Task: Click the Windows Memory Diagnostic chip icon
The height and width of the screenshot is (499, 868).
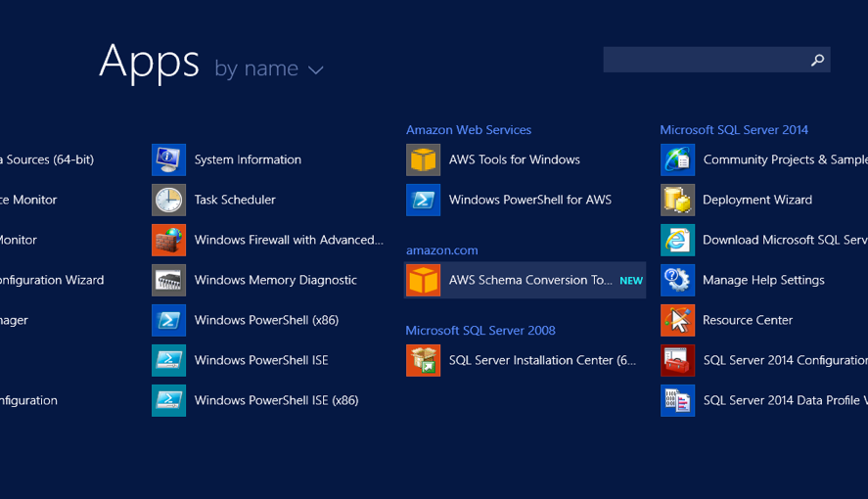Action: [169, 280]
